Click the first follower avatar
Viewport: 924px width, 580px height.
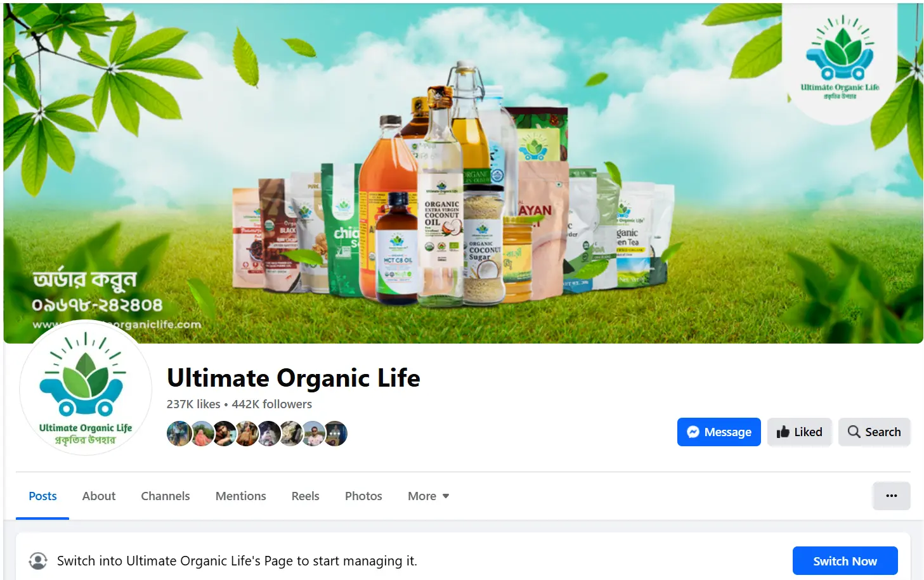178,434
